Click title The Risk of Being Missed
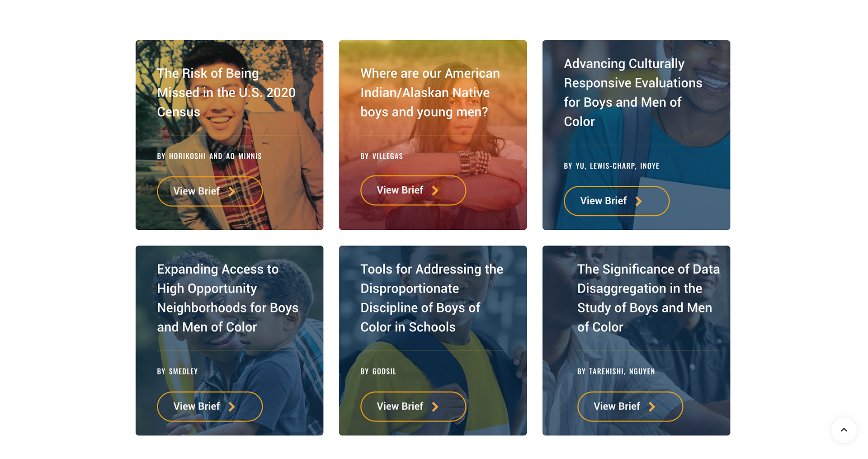 click(226, 93)
